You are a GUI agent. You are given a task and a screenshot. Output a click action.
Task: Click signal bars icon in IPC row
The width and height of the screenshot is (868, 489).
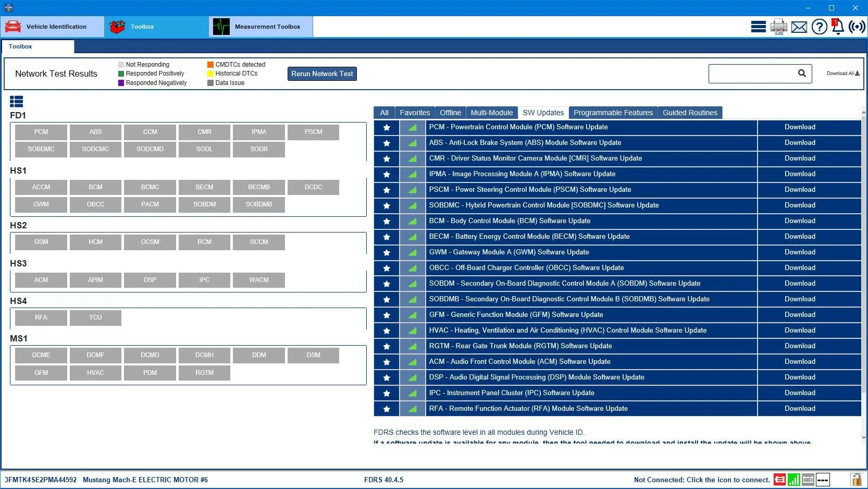[413, 393]
